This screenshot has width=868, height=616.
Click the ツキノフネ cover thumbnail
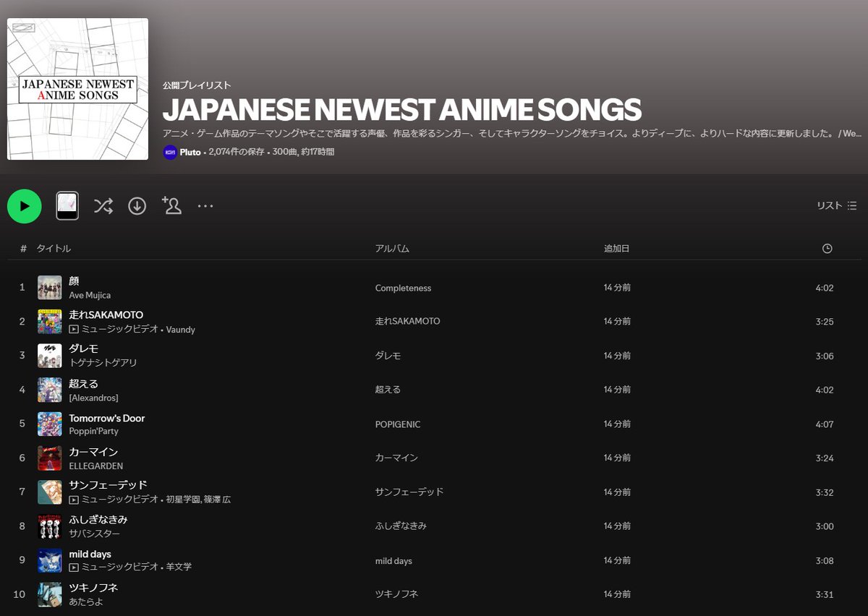50,594
